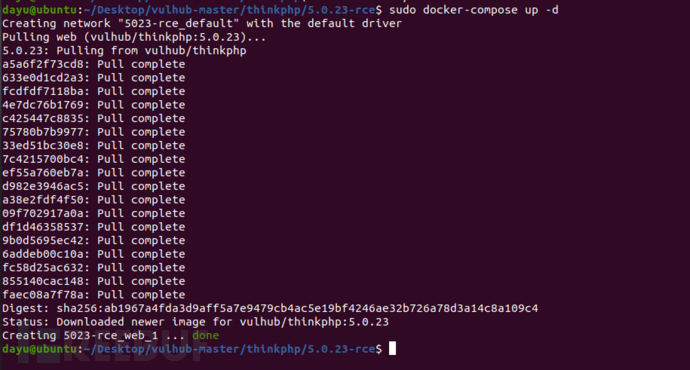Click the layer ID 633e0d1cd2a3
This screenshot has height=370, width=690.
coord(43,78)
